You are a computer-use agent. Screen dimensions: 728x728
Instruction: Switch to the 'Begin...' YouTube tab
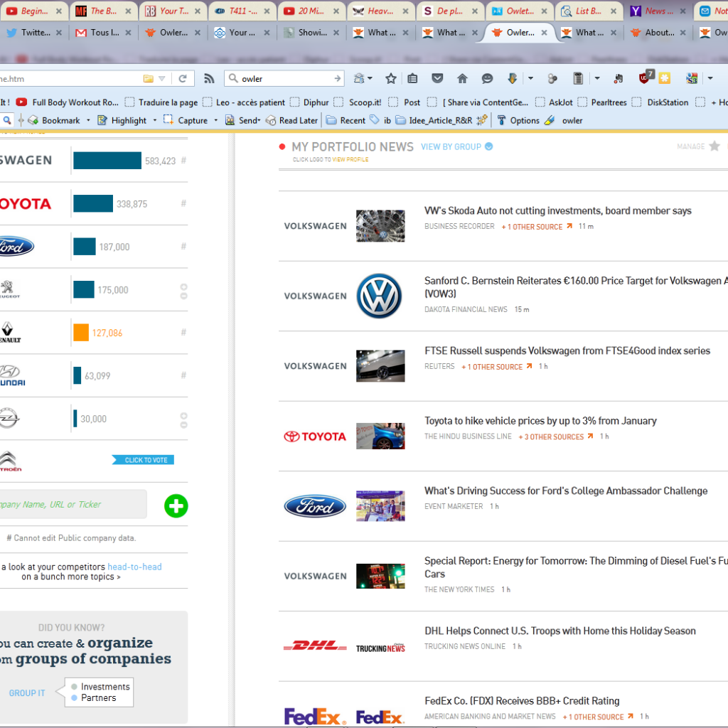pos(34,11)
